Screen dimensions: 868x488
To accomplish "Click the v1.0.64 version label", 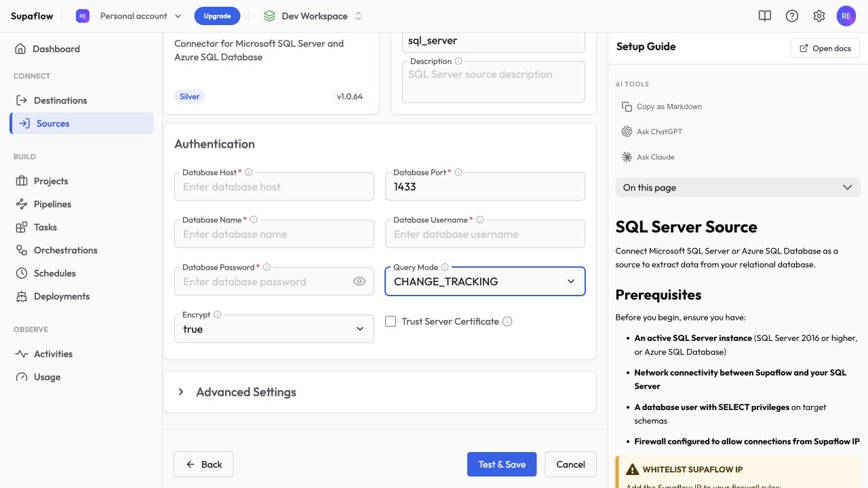I will tap(350, 96).
